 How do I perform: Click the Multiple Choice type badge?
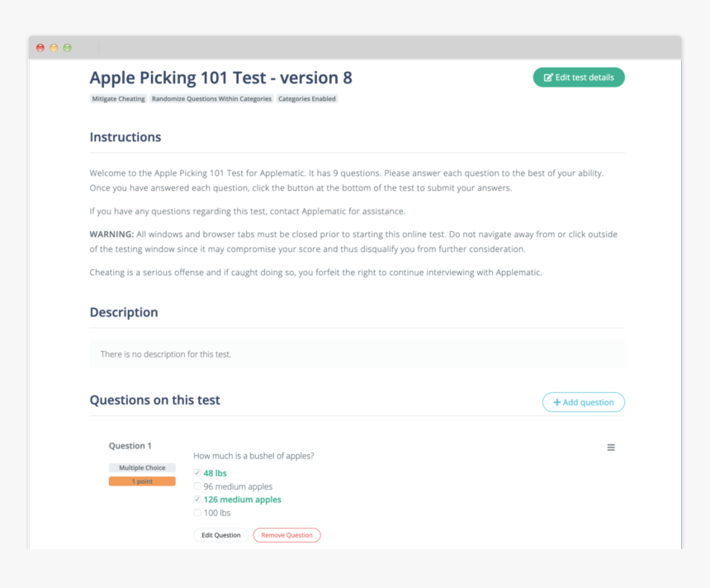click(142, 468)
